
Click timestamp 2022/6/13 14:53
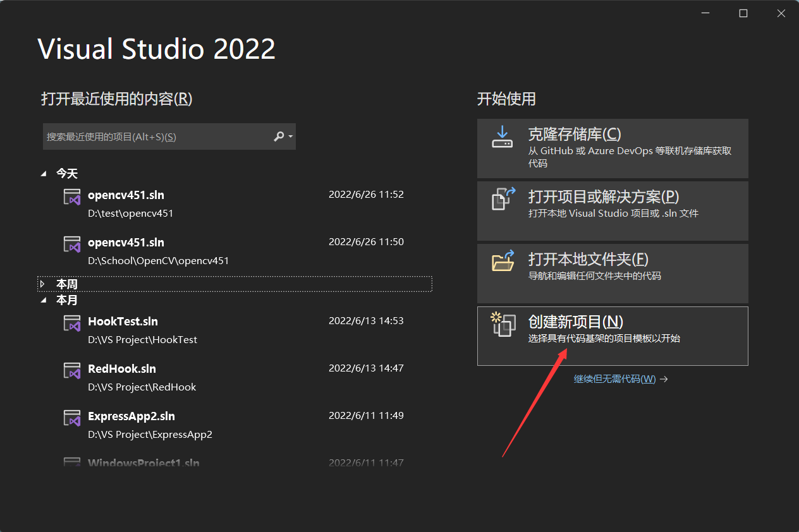[366, 321]
